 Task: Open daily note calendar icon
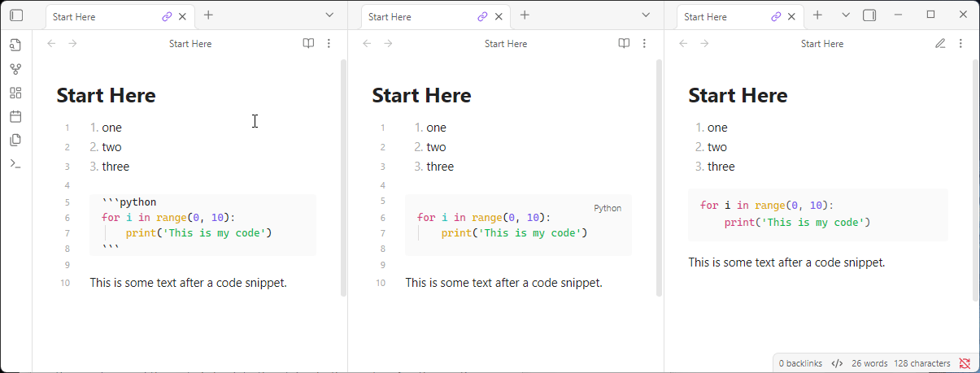coord(15,116)
